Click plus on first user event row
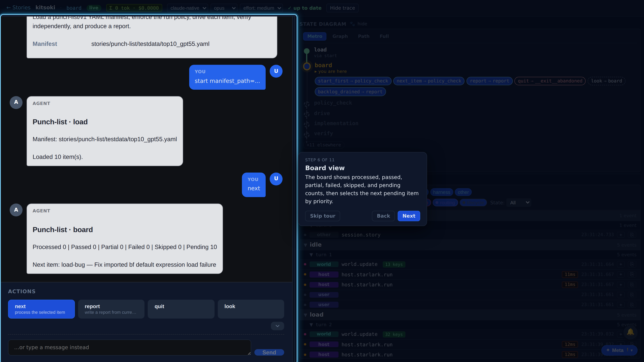 click(x=621, y=295)
